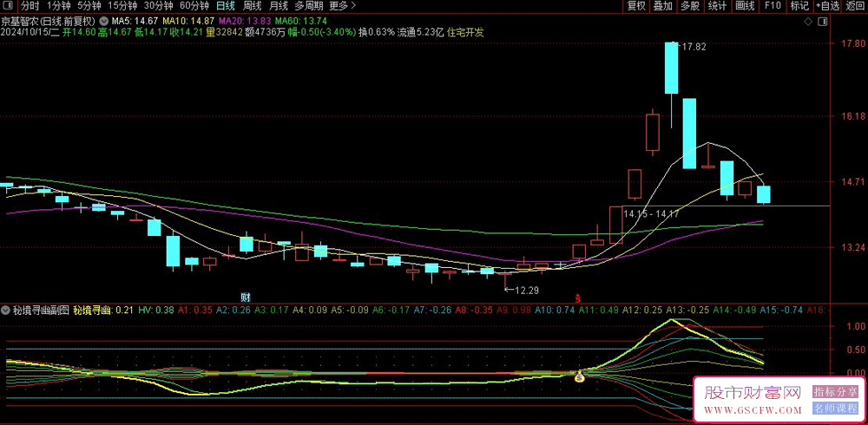The width and height of the screenshot is (868, 425).
Task: Click the 财 financial marker below the candles
Action: tap(246, 296)
